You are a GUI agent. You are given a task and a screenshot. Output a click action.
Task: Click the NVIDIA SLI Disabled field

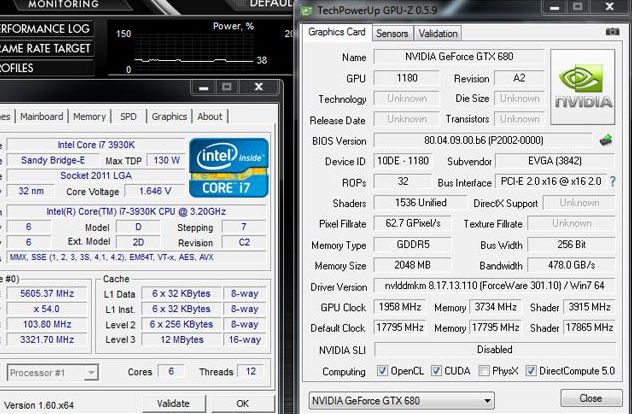pos(495,349)
